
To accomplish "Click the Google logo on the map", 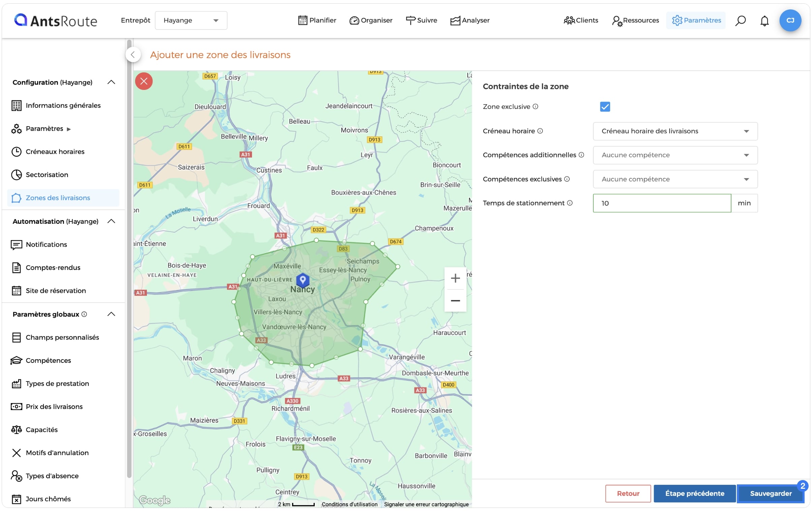I will [155, 500].
